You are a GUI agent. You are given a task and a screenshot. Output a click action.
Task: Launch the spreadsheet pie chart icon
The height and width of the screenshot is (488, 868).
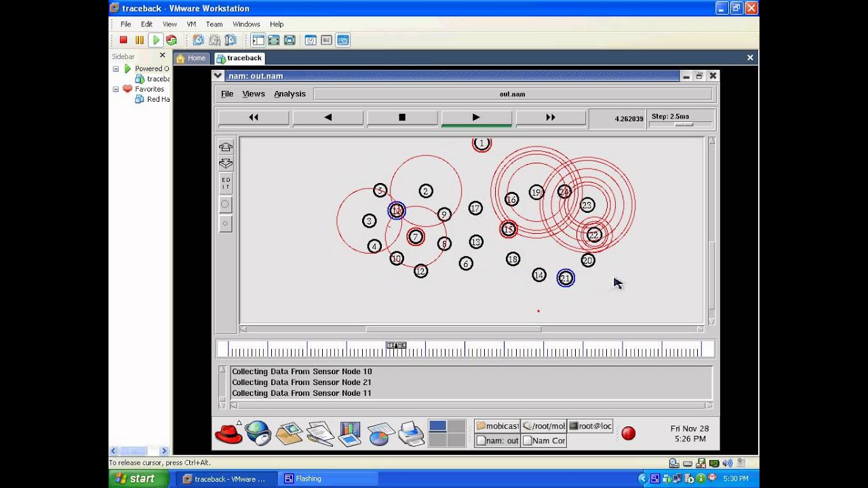coord(381,432)
